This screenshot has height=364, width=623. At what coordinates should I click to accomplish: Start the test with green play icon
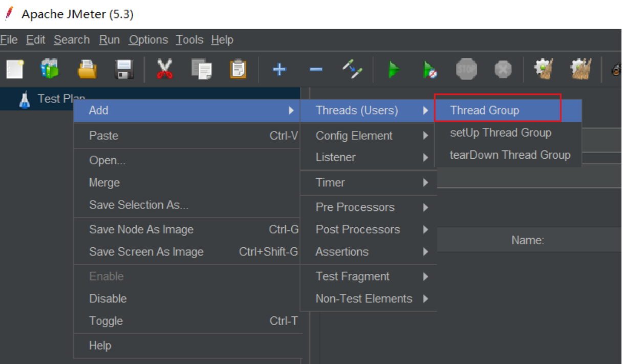point(393,69)
